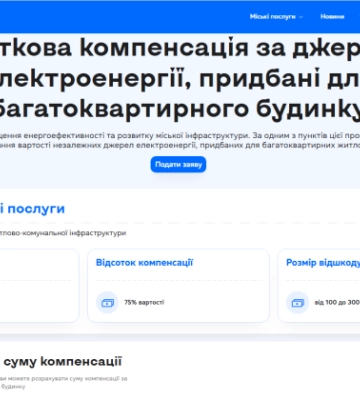This screenshot has width=360, height=400.
Task: Click the 75% вартості value text
Action: [144, 302]
